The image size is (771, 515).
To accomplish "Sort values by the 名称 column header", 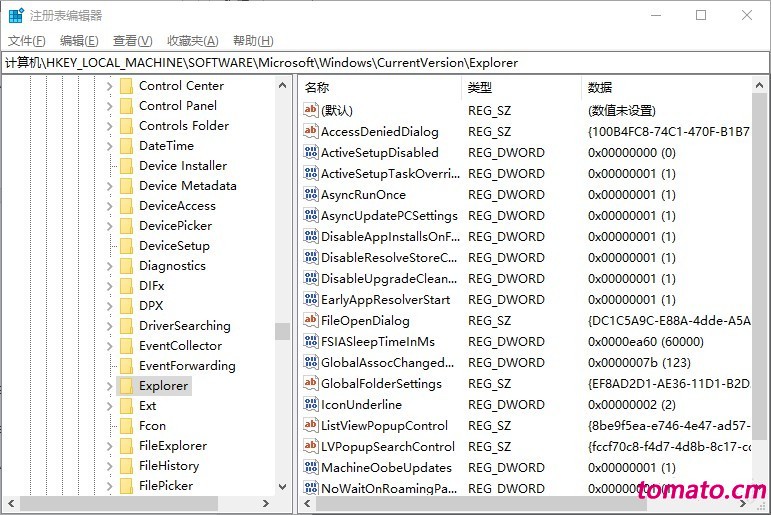I will [380, 88].
